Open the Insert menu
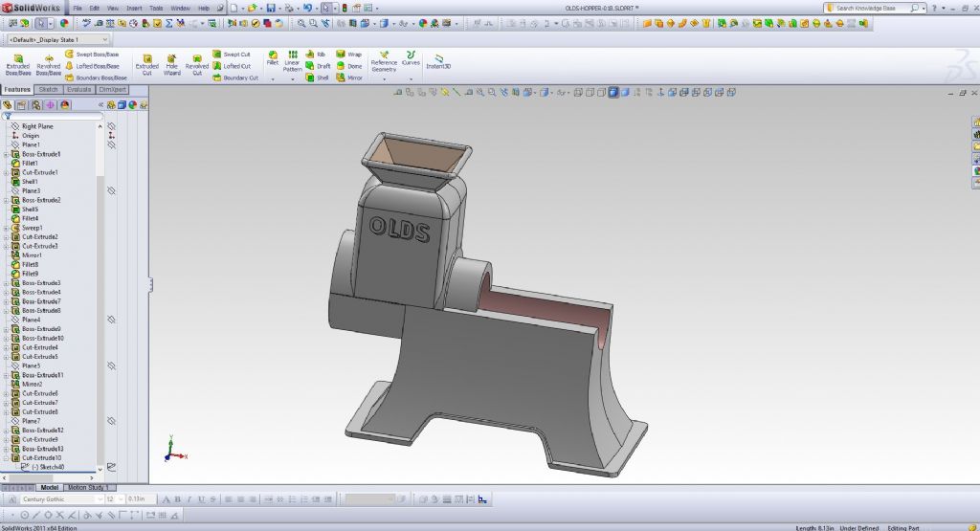Image resolution: width=980 pixels, height=531 pixels. coord(134,8)
